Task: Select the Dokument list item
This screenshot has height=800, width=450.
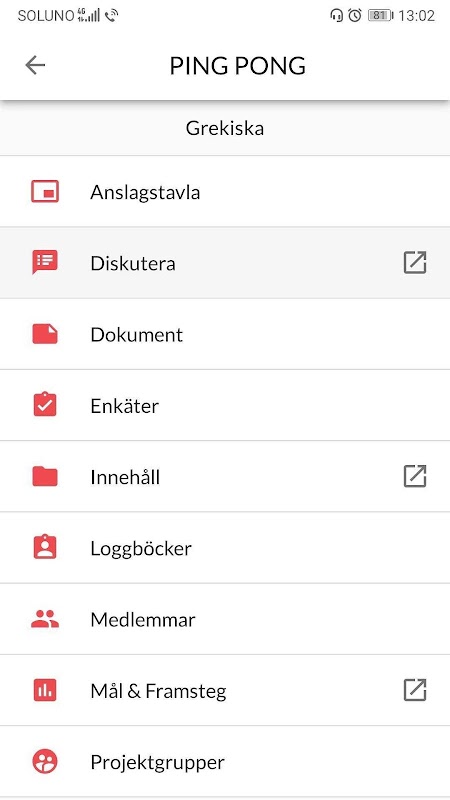Action: [x=225, y=334]
